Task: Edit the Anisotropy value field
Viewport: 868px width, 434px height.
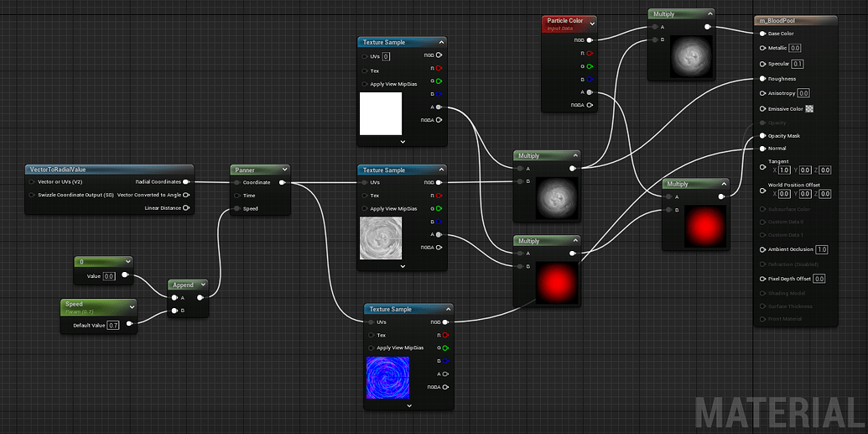Action: point(803,93)
